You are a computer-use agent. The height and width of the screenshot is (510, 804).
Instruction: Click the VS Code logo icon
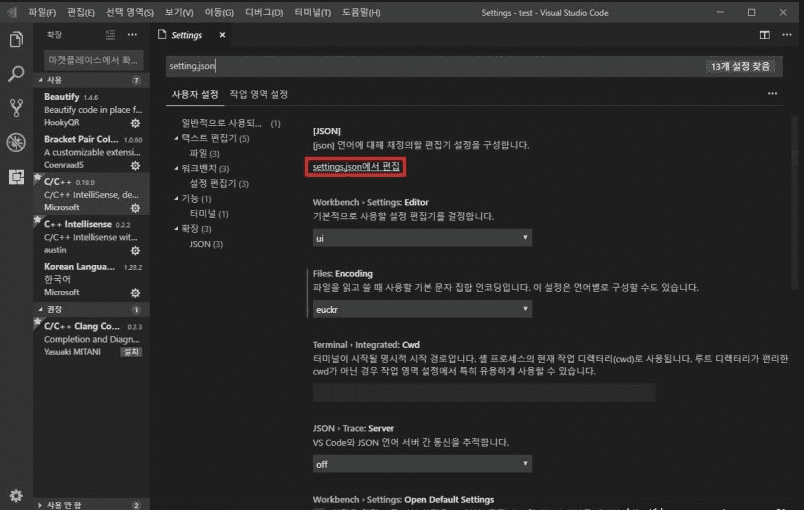click(12, 12)
